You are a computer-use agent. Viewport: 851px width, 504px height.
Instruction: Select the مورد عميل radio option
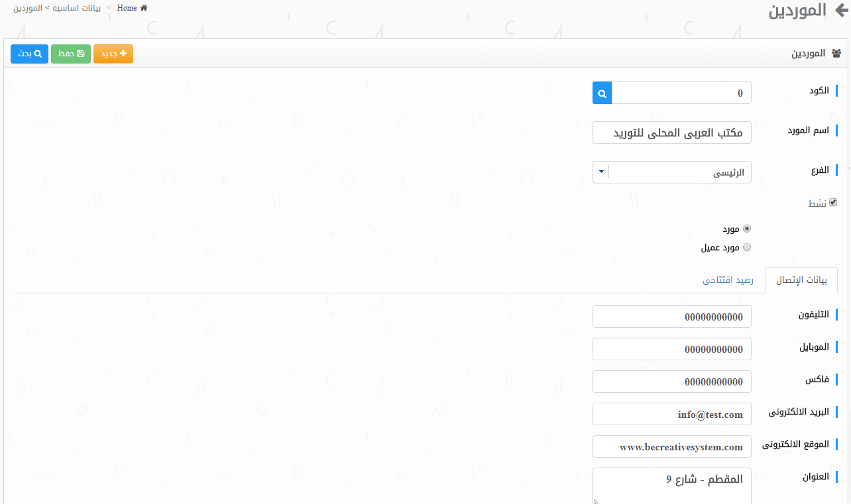coord(747,248)
